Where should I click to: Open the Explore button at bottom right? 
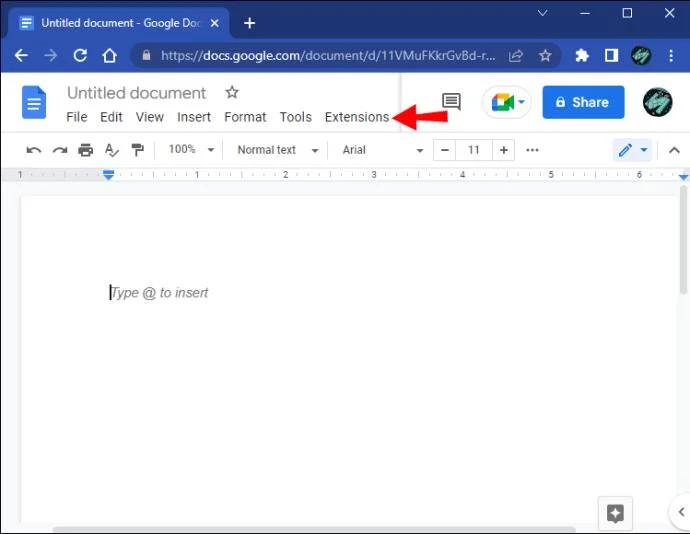pyautogui.click(x=615, y=513)
